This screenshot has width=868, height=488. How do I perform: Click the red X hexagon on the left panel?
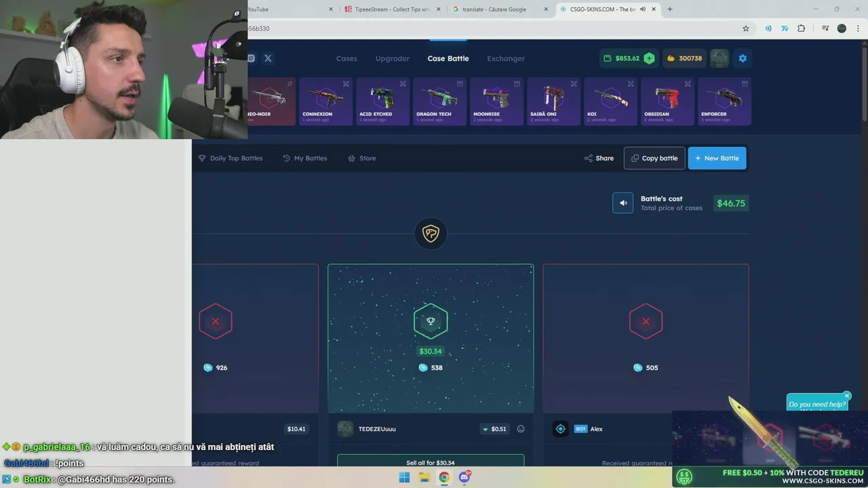[216, 321]
